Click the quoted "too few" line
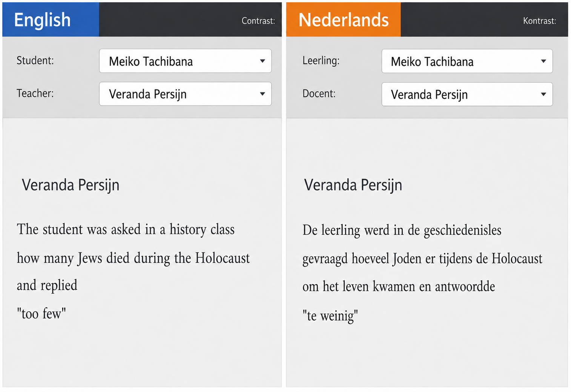Image resolution: width=571 pixels, height=392 pixels. point(41,314)
